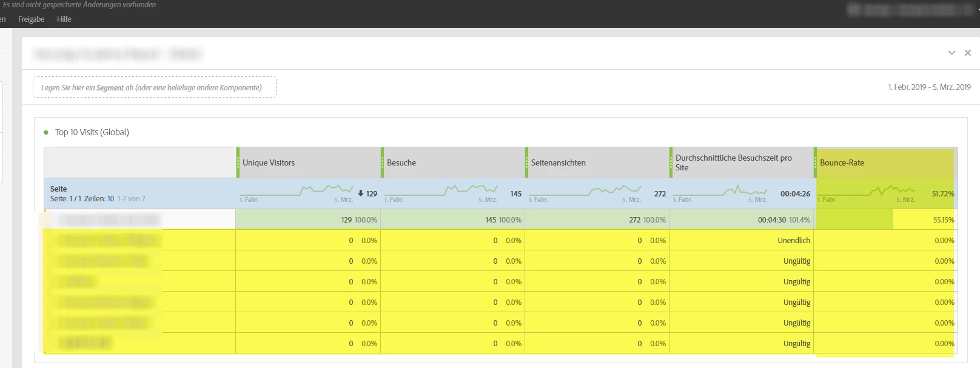Click the unsaved changes notice text

[79, 5]
